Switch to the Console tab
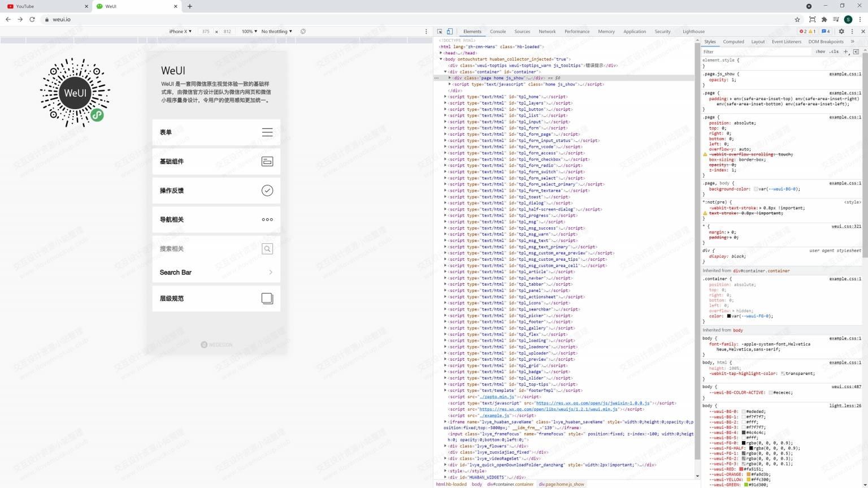This screenshot has width=868, height=488. 497,32
